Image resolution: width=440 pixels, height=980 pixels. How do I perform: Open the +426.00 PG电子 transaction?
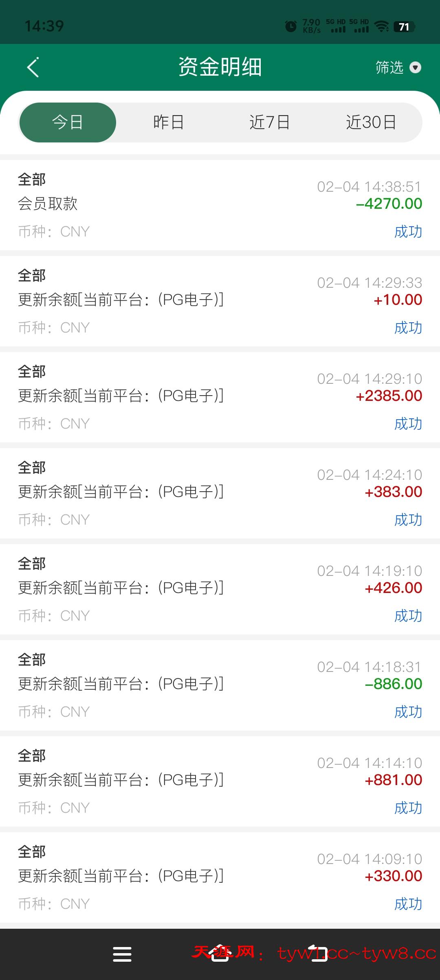pyautogui.click(x=220, y=589)
